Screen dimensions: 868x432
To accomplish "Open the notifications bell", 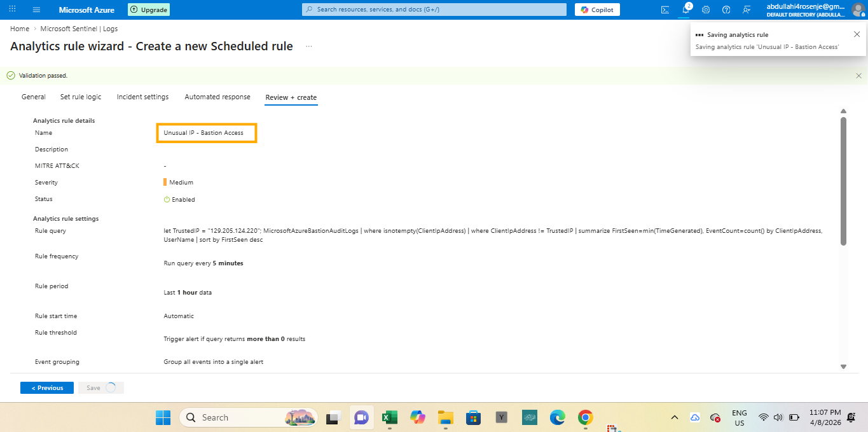I will click(685, 10).
